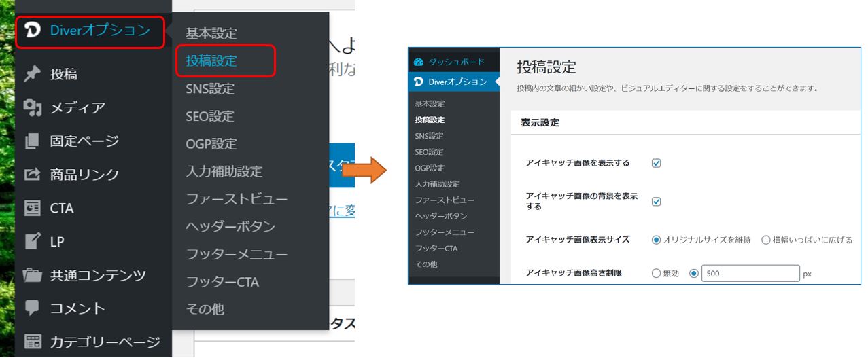Open the コメント speech bubble icon
Image resolution: width=868 pixels, height=358 pixels.
coord(32,308)
